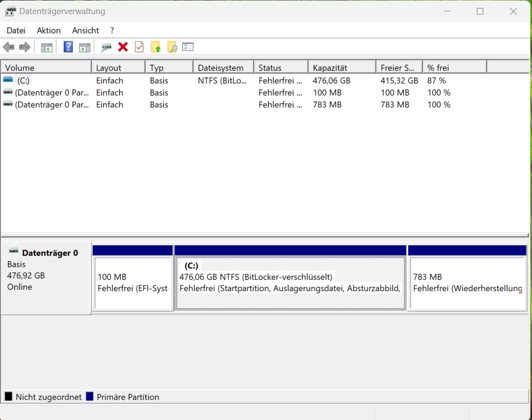Sort by the % frei column header

click(x=455, y=68)
